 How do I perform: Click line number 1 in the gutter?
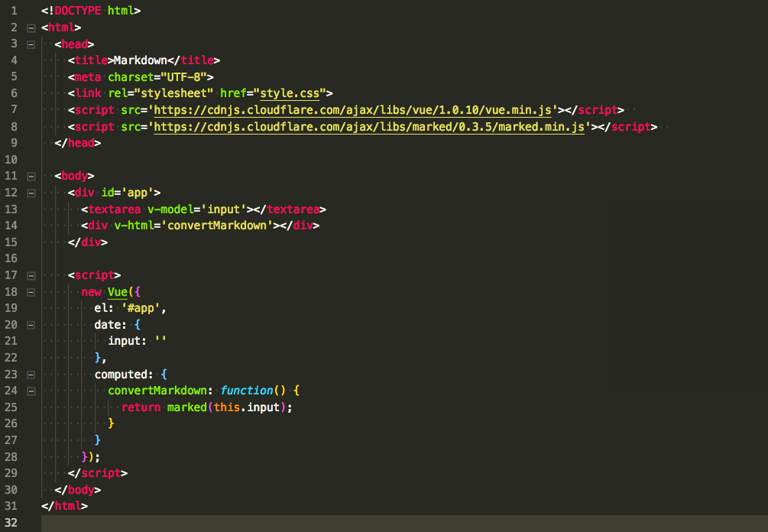(14, 10)
